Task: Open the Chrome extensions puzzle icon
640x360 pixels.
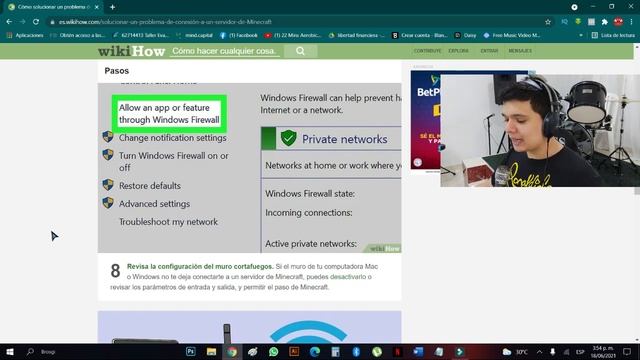Action: click(604, 22)
